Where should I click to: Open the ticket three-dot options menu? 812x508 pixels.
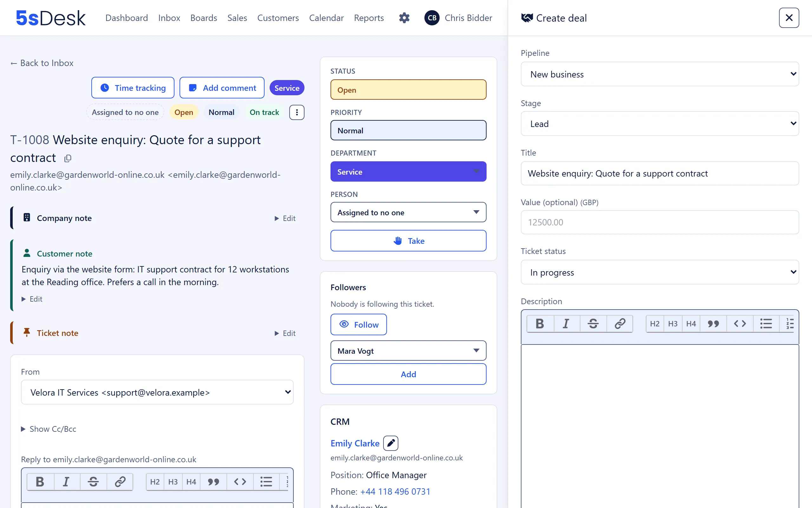coord(297,112)
